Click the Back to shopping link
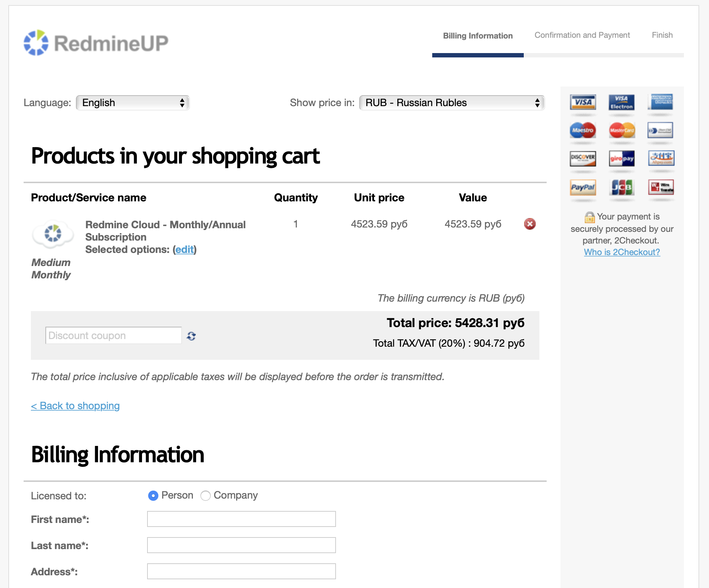Image resolution: width=709 pixels, height=588 pixels. click(75, 406)
